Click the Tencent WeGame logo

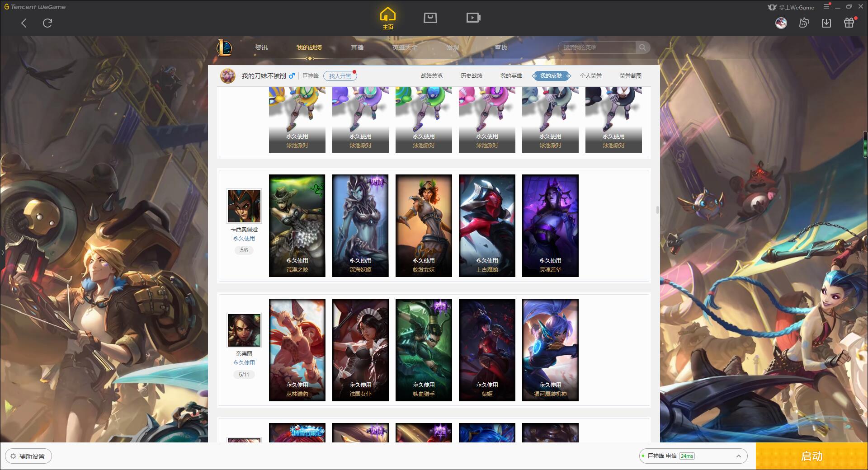point(35,7)
